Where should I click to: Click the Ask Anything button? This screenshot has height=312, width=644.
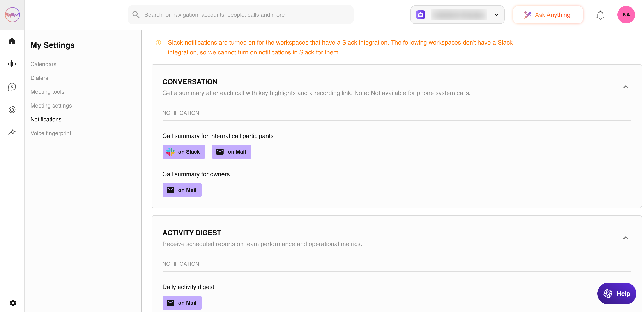coord(548,15)
